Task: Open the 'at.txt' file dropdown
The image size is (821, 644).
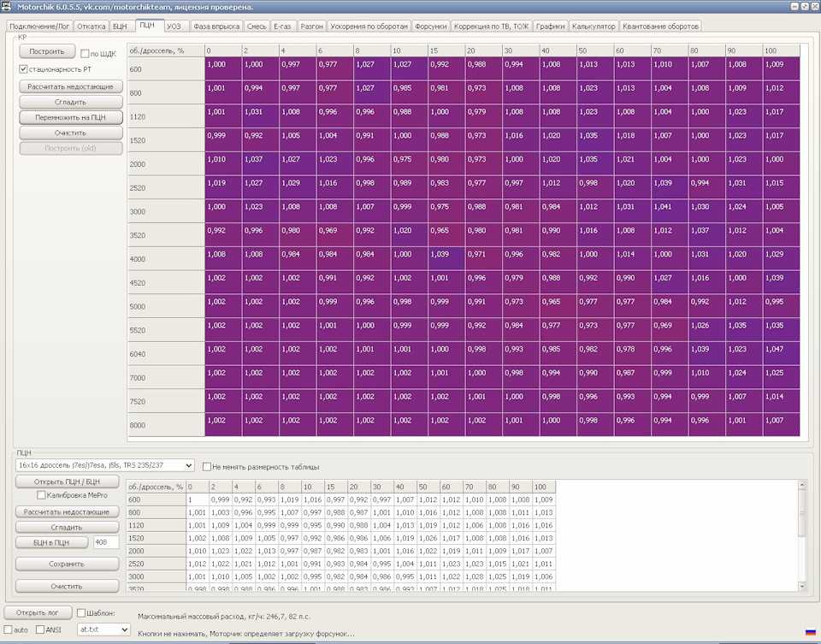Action: [103, 629]
